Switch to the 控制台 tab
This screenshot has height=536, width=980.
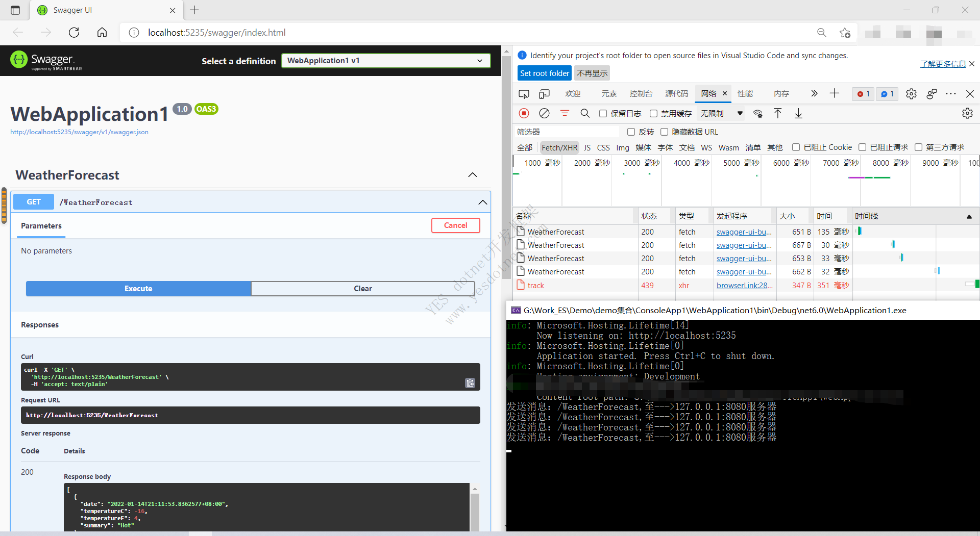641,94
